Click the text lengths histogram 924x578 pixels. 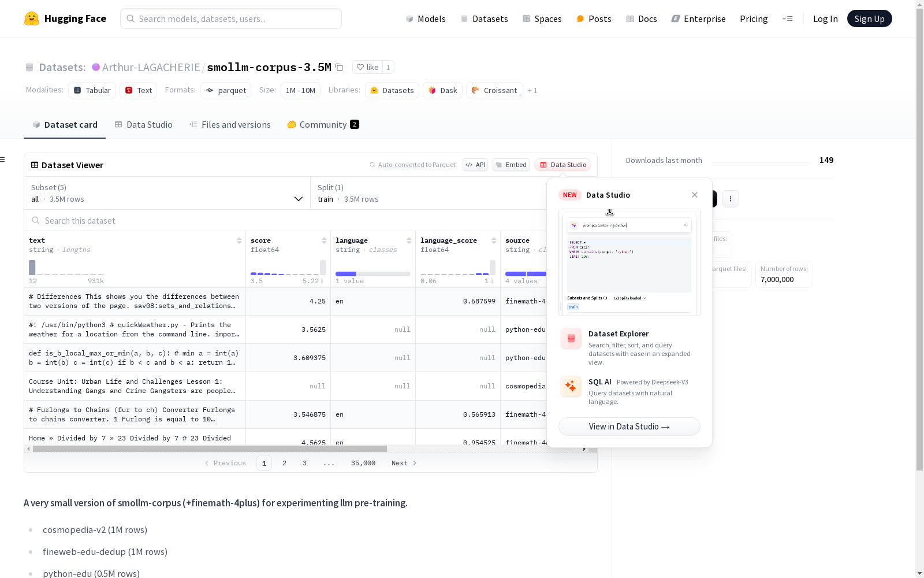(66, 268)
